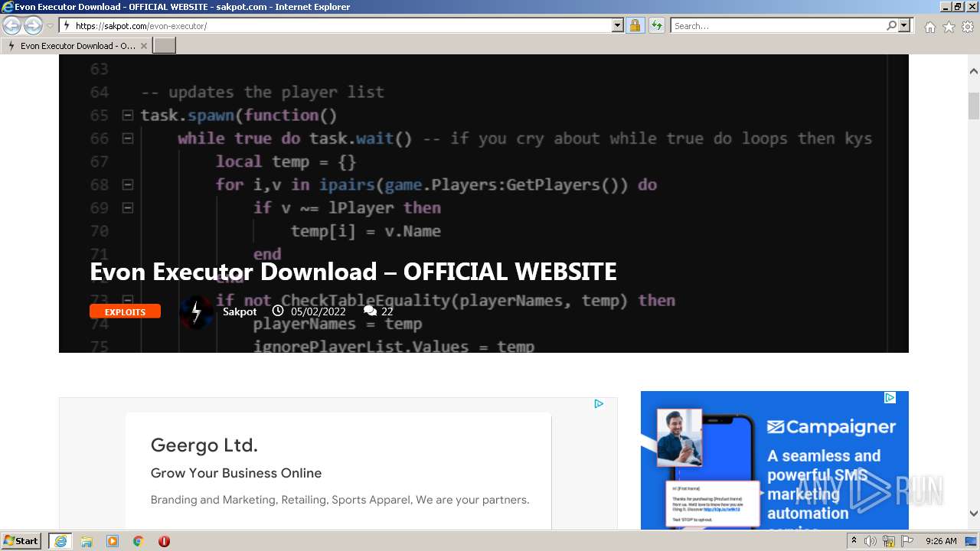Refresh the page with the green arrows icon
This screenshot has height=551, width=980.
click(x=656, y=26)
